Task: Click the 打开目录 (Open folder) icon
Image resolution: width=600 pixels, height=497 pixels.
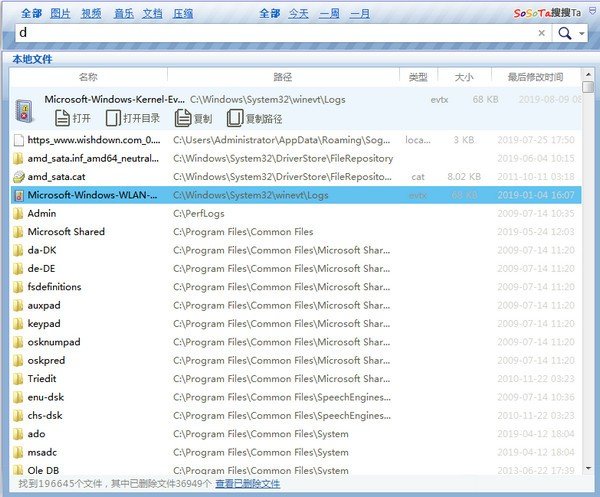Action: [114, 118]
